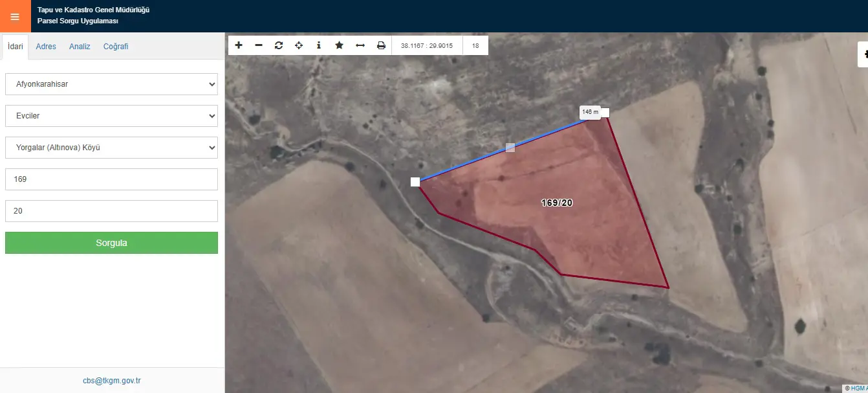868x393 pixels.
Task: Click the 146 m measurement label
Action: click(x=590, y=112)
